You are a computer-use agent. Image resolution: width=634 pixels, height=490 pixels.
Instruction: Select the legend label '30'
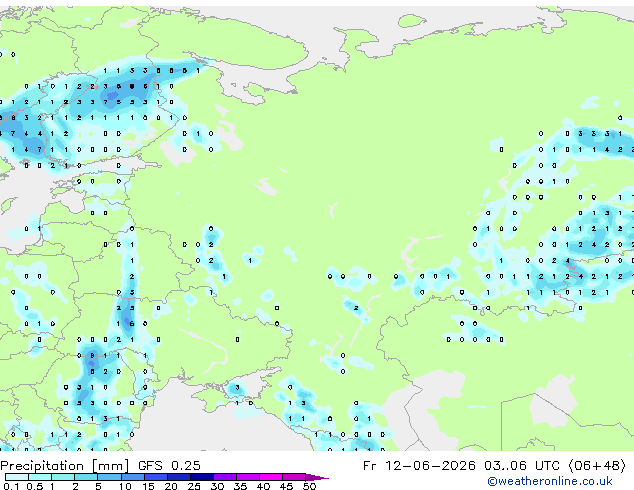coord(217,486)
